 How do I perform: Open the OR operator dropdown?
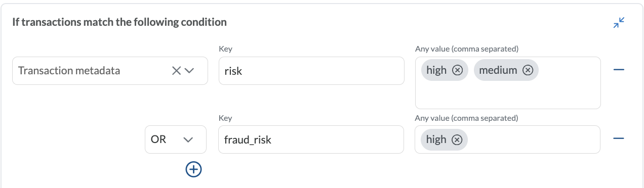[176, 139]
